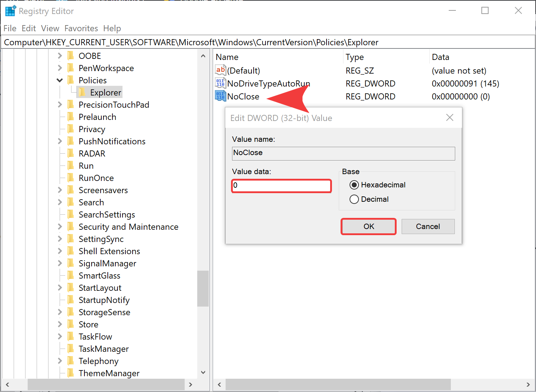Open the Help menu
This screenshot has width=536, height=392.
(x=112, y=28)
